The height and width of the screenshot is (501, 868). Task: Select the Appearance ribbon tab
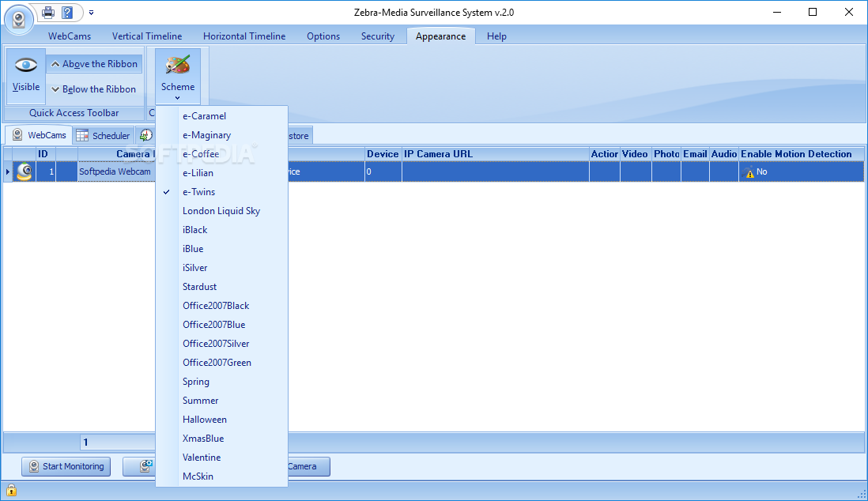[440, 36]
